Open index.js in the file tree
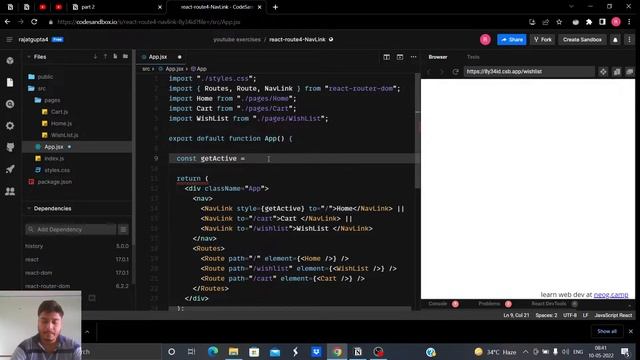The width and height of the screenshot is (640, 360). [49, 158]
